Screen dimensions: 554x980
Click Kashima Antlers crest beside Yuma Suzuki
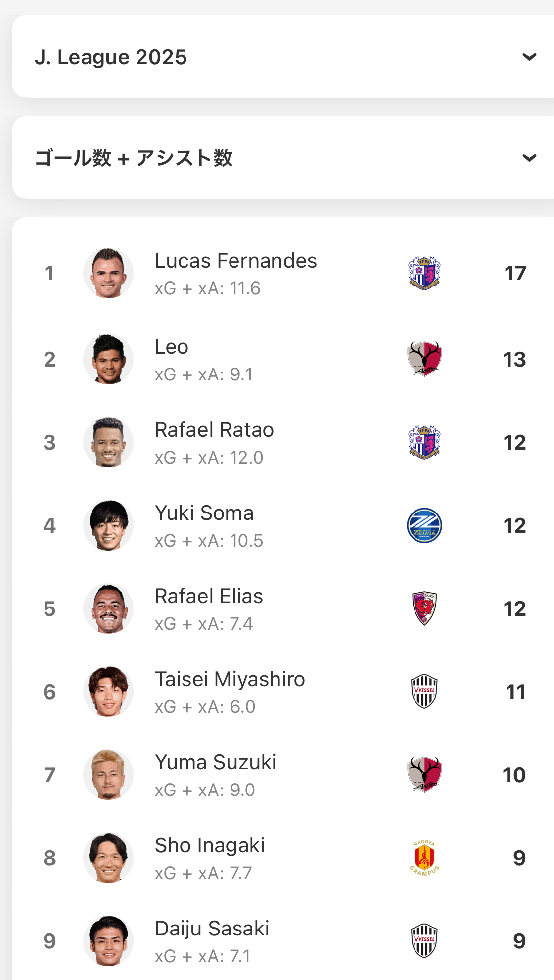pos(424,775)
